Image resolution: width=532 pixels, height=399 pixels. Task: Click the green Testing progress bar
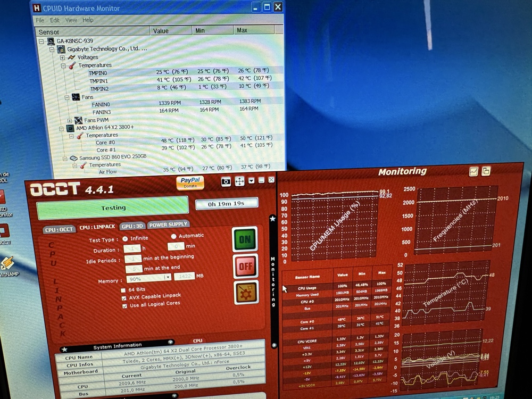coord(113,207)
